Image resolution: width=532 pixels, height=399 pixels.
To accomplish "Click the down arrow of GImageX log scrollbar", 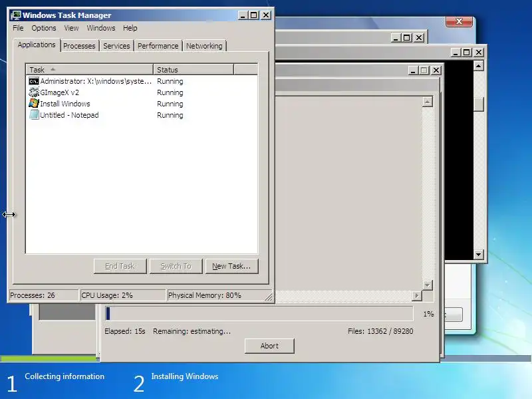I will coord(428,285).
